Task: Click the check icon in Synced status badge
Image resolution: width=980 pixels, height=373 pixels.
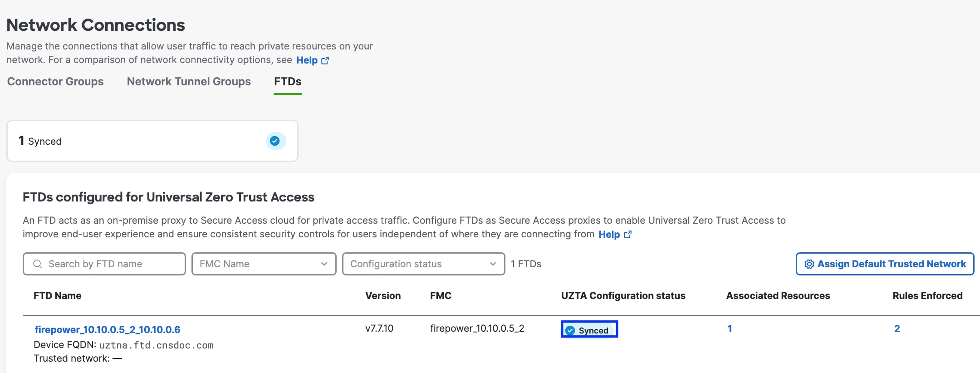Action: click(x=570, y=330)
